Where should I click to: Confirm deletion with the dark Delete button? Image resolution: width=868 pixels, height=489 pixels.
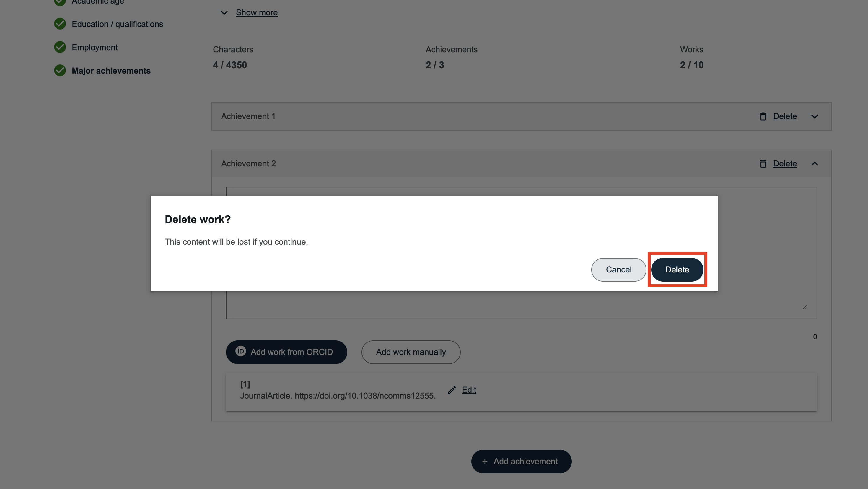pyautogui.click(x=677, y=269)
